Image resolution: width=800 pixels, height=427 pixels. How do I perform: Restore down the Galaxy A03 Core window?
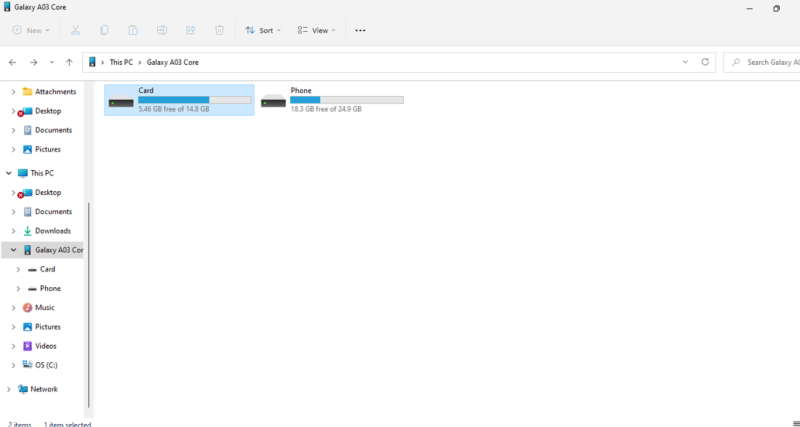pos(776,8)
